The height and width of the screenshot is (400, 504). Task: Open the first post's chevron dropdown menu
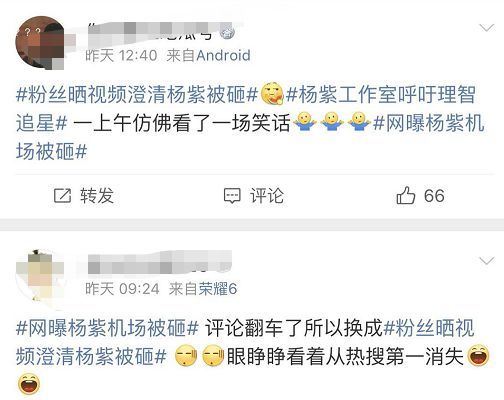486,28
